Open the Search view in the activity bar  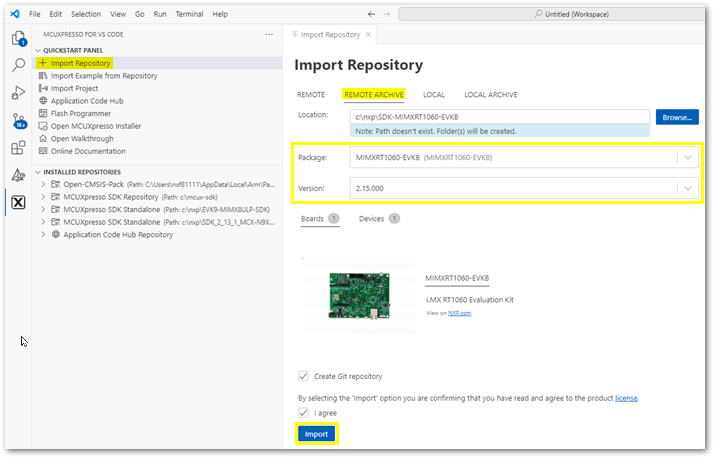pos(19,65)
